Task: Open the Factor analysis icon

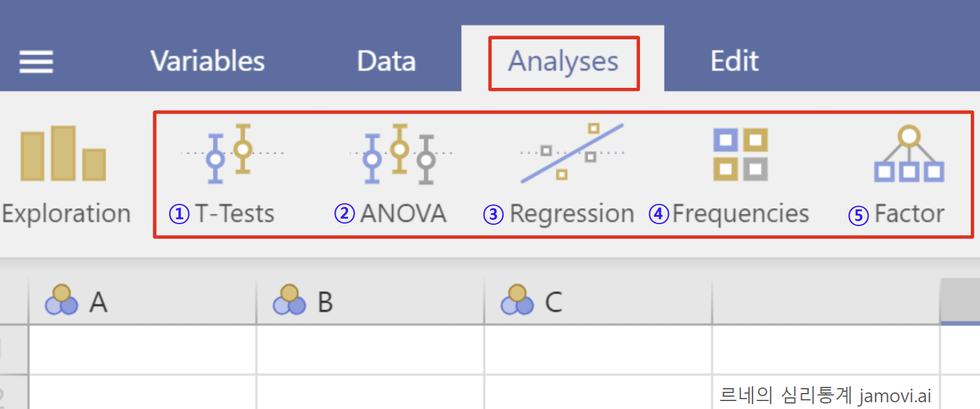Action: [x=909, y=154]
